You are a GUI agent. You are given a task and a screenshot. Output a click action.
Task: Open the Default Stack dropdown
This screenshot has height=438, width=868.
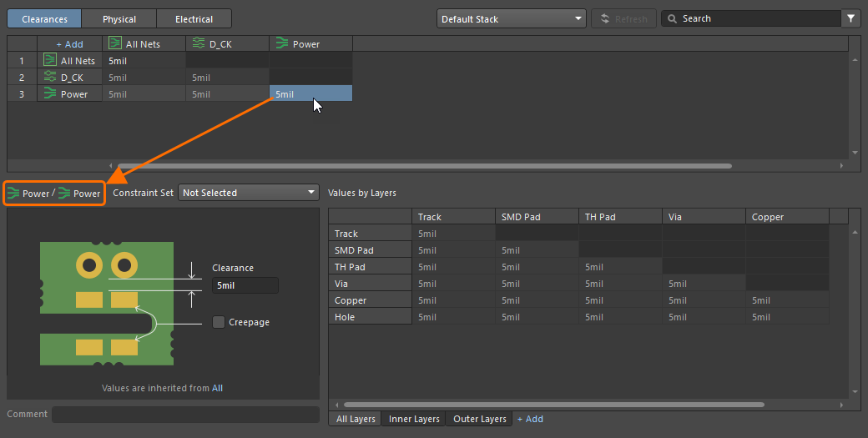(x=511, y=18)
